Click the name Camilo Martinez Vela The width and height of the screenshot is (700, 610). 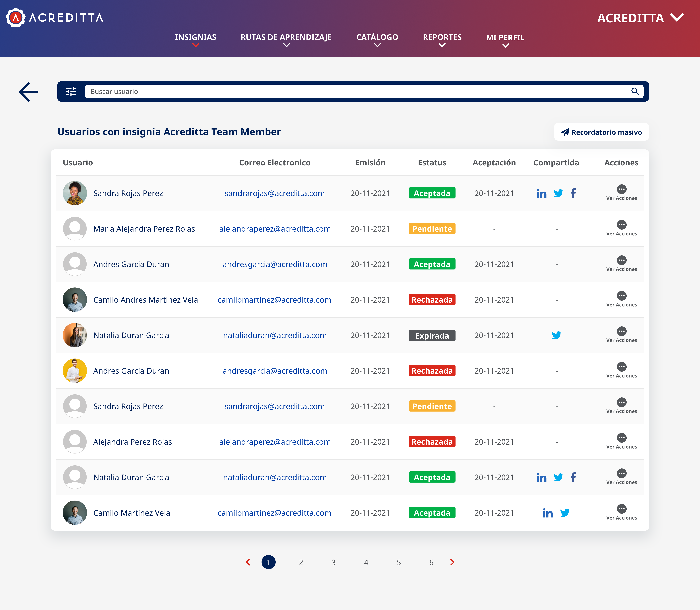coord(132,513)
